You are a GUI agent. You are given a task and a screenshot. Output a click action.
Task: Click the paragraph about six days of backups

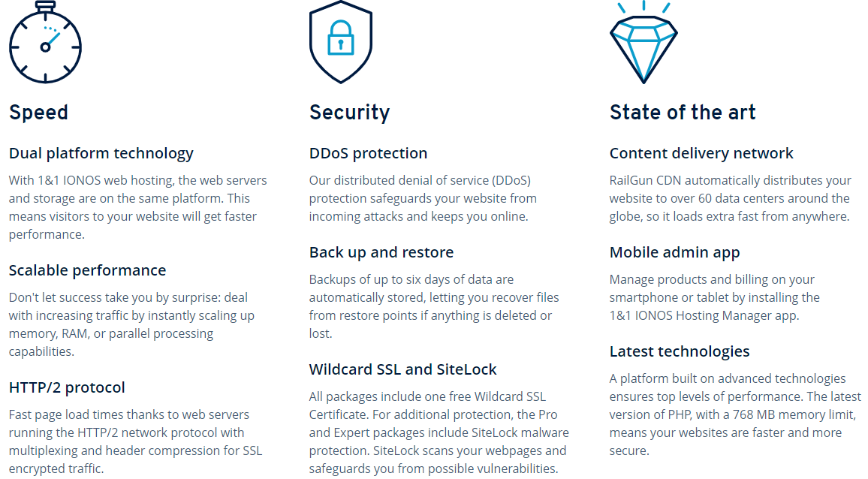pyautogui.click(x=434, y=306)
